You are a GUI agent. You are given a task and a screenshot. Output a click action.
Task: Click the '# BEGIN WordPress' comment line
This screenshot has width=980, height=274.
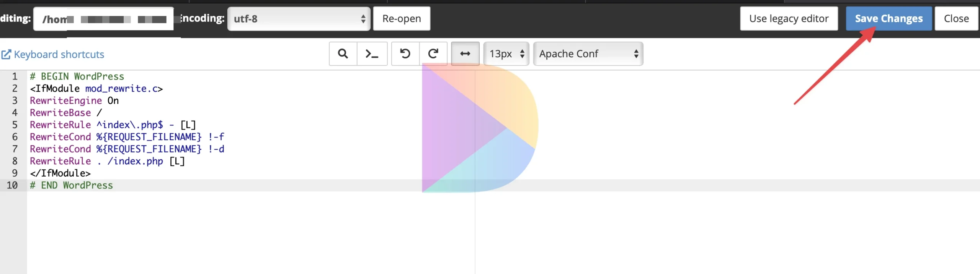click(x=77, y=76)
